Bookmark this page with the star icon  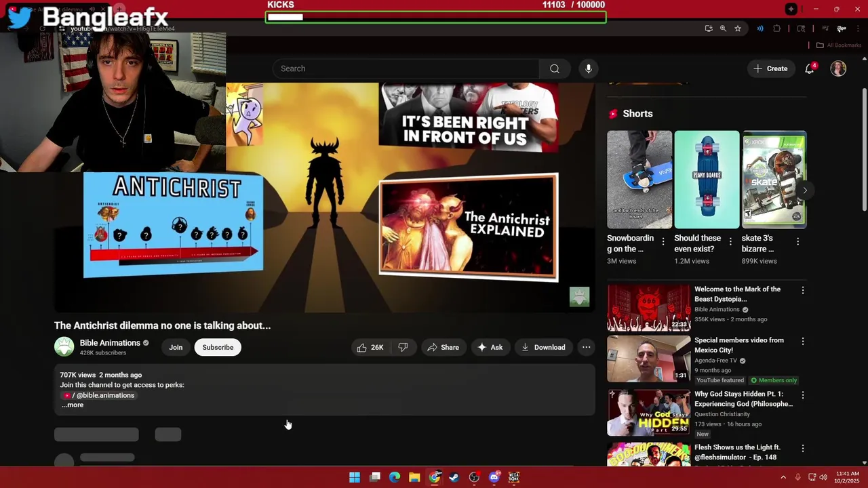738,28
